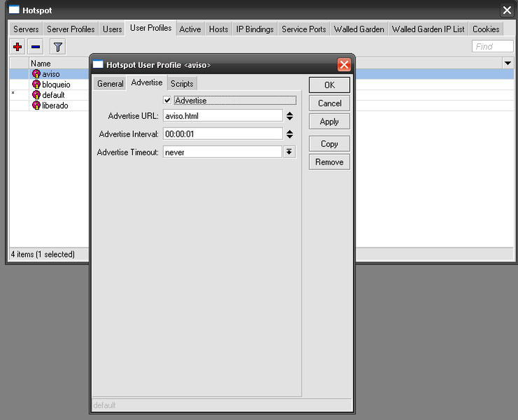This screenshot has height=420, width=518.
Task: Click the Cancel button
Action: (x=330, y=104)
